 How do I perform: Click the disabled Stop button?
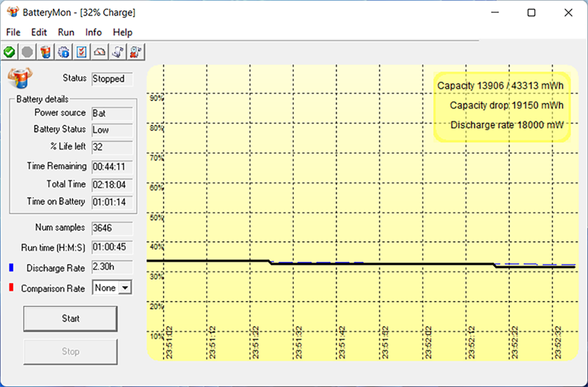pyautogui.click(x=71, y=352)
